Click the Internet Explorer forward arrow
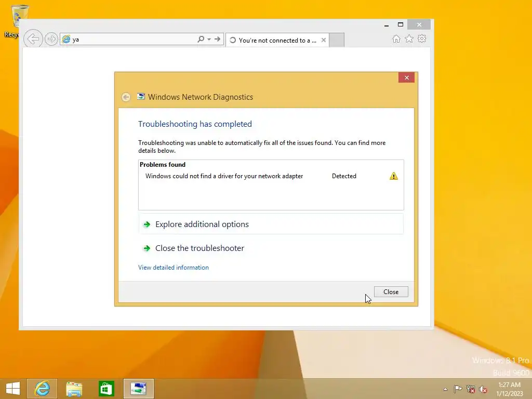532x399 pixels. click(x=51, y=39)
